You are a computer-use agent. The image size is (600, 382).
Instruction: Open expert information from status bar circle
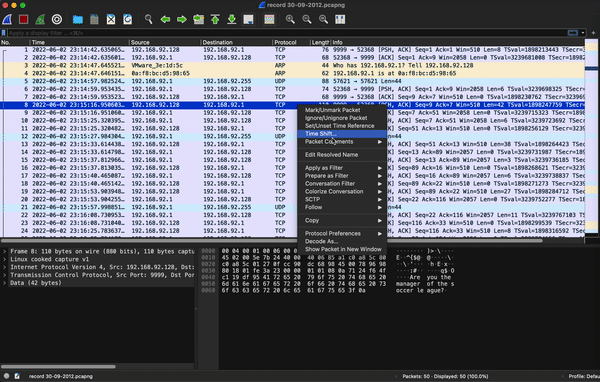[7, 376]
